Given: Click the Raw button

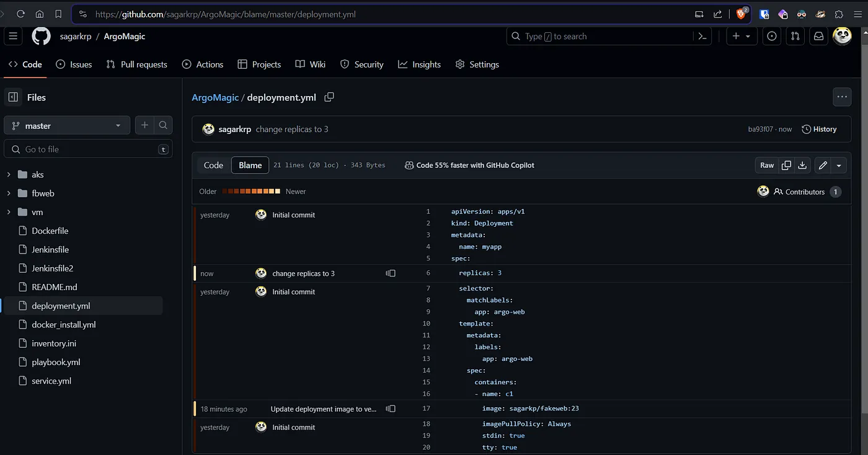Looking at the screenshot, I should (767, 166).
